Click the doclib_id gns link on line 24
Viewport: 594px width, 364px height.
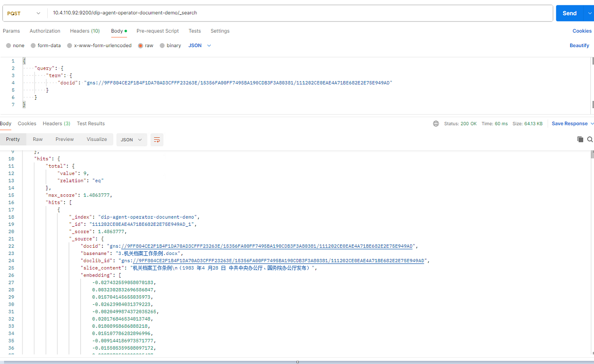coord(279,260)
